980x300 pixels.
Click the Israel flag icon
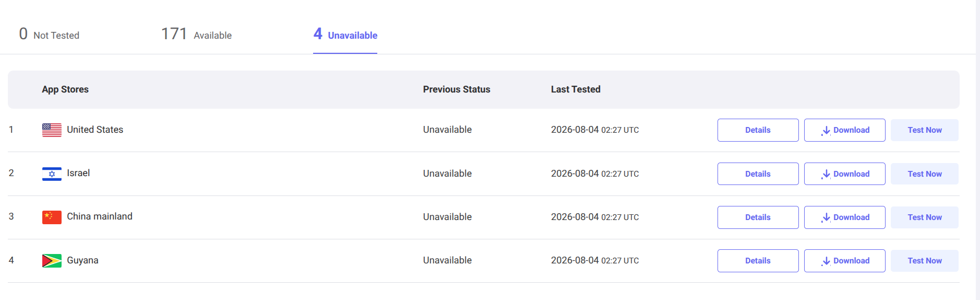pyautogui.click(x=52, y=174)
